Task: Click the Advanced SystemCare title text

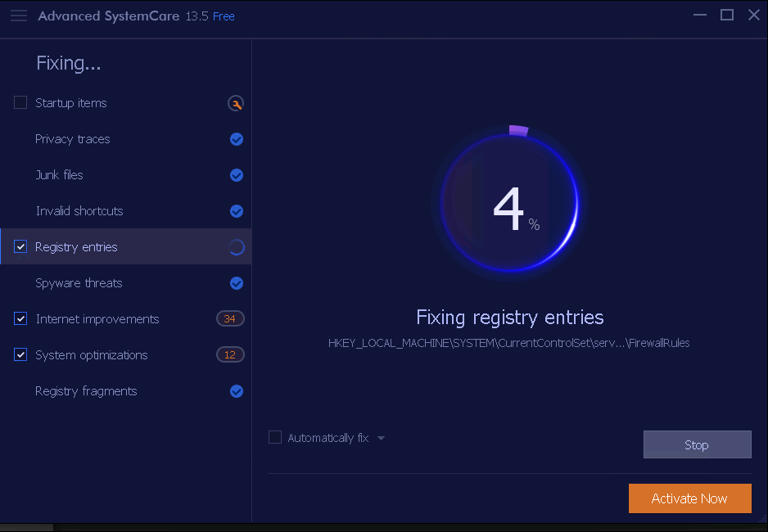Action: coord(109,16)
